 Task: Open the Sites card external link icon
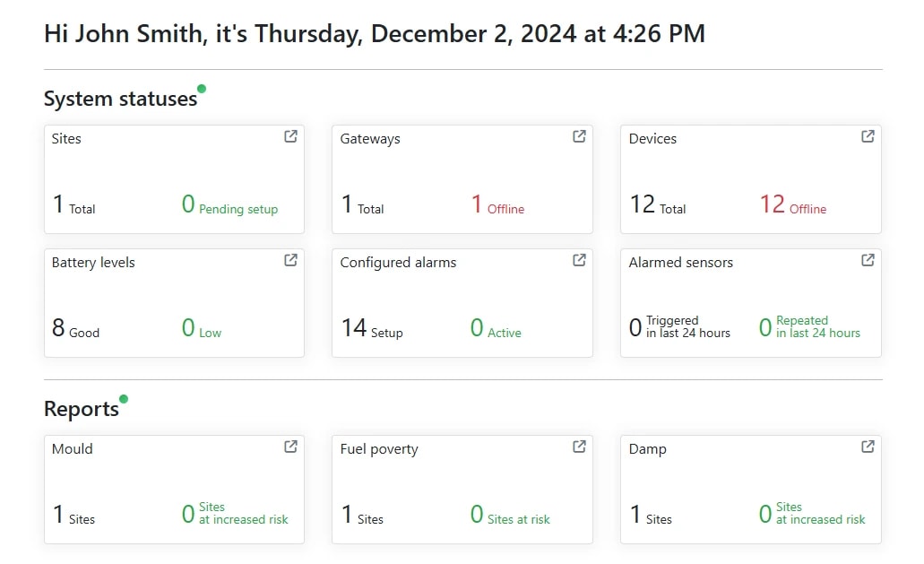click(x=289, y=135)
